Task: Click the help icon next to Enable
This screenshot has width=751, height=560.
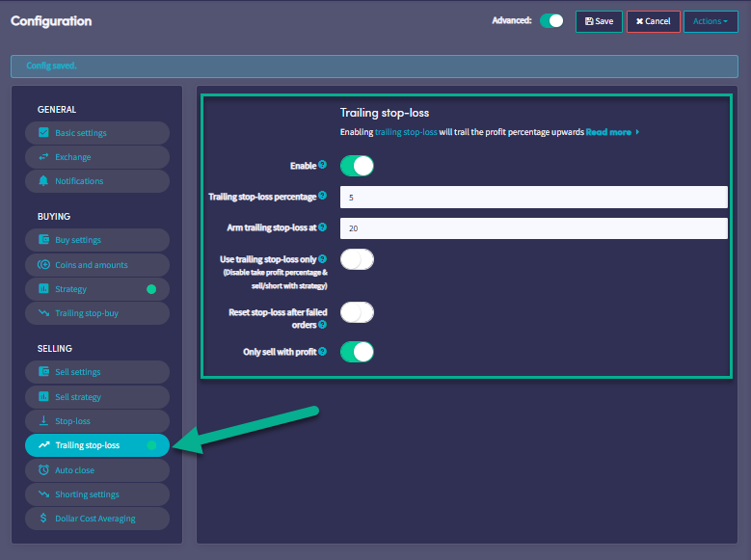Action: pyautogui.click(x=322, y=165)
